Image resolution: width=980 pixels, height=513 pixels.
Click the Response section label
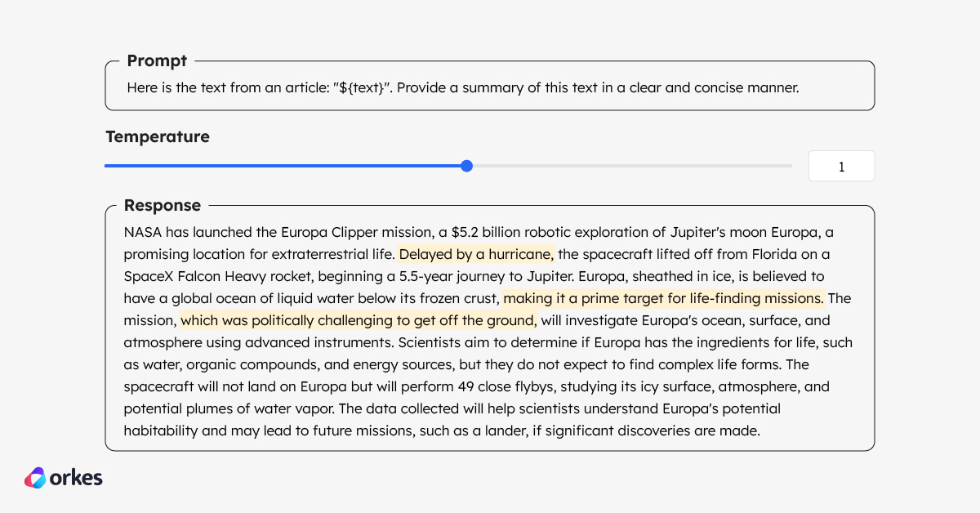click(x=162, y=205)
